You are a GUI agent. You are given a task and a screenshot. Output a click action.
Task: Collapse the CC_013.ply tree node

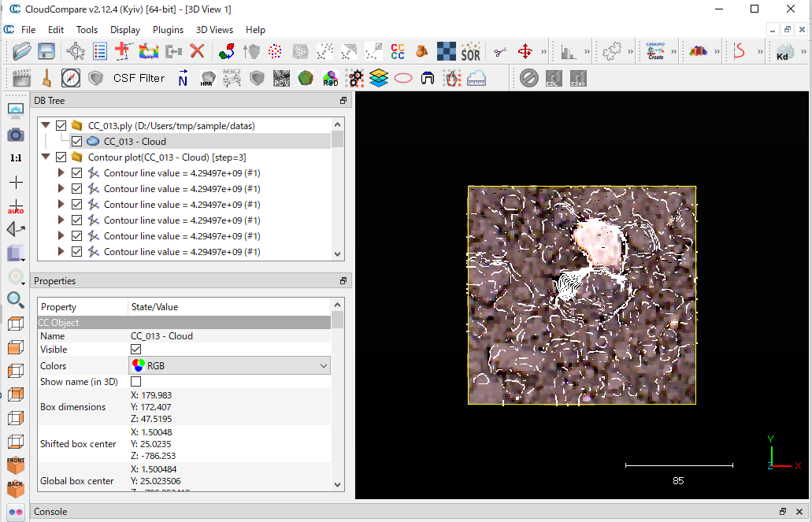click(x=45, y=126)
